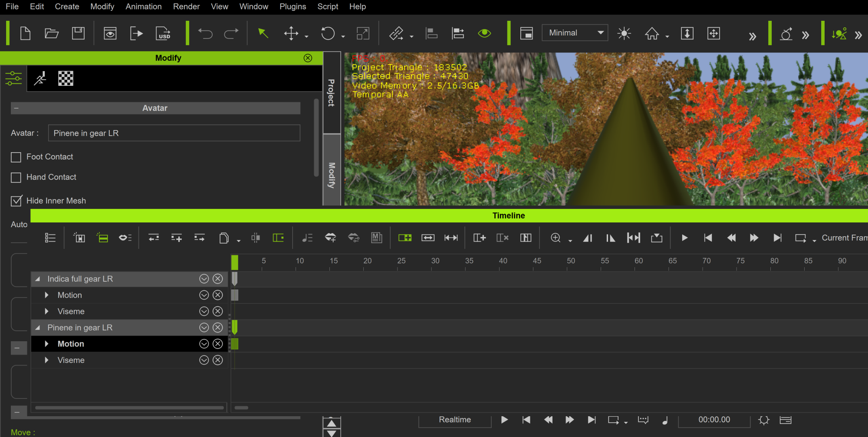The width and height of the screenshot is (868, 437).
Task: Select the green arrow selection tool
Action: pyautogui.click(x=263, y=33)
